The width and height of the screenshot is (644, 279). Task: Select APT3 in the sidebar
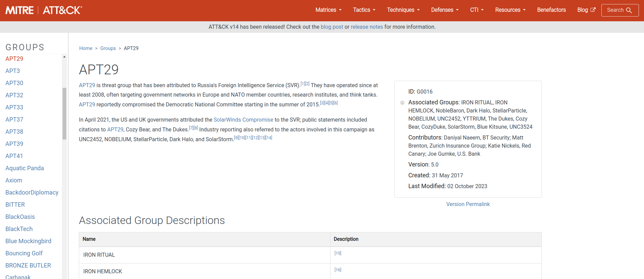tap(13, 71)
